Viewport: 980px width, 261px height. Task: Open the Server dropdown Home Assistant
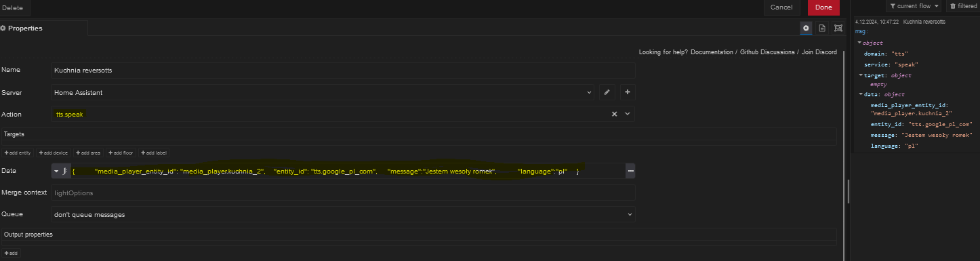323,92
